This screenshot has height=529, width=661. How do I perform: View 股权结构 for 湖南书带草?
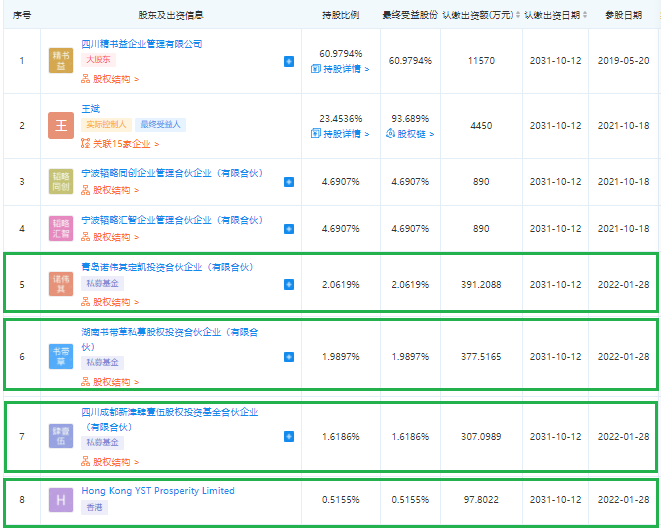click(110, 382)
